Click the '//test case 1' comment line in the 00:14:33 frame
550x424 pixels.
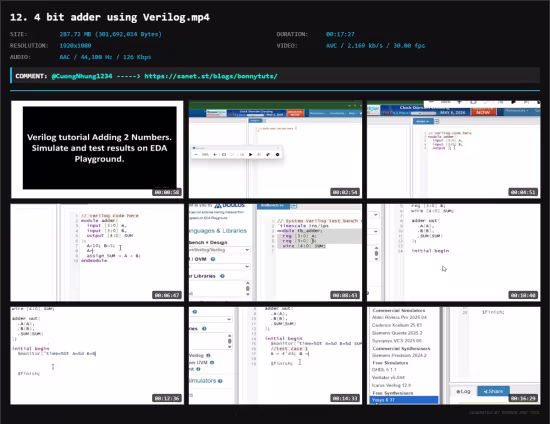coord(289,349)
